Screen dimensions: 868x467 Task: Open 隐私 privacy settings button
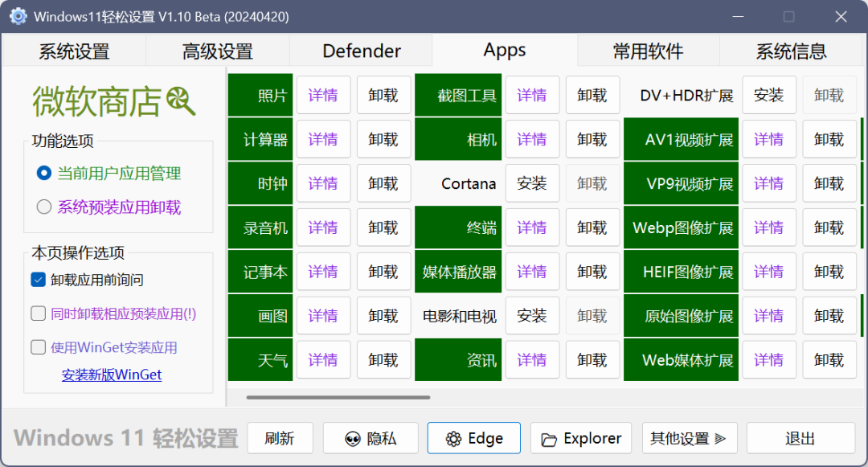point(371,438)
